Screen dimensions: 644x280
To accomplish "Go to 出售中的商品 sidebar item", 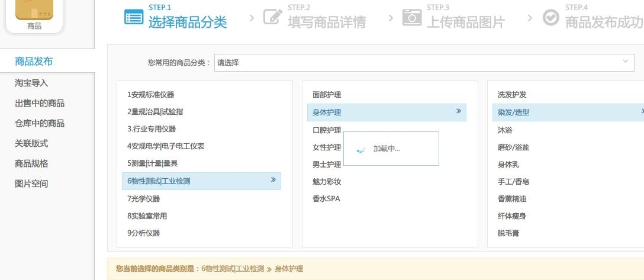I will (40, 103).
